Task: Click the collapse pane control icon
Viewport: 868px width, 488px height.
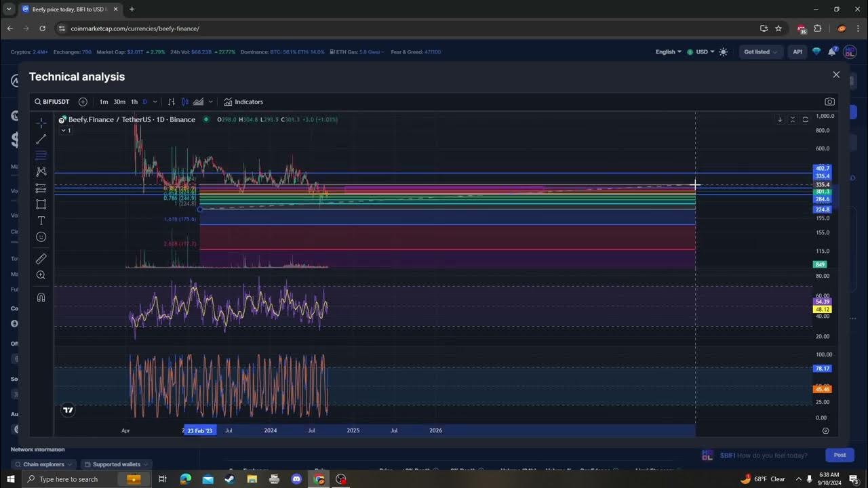Action: click(792, 119)
